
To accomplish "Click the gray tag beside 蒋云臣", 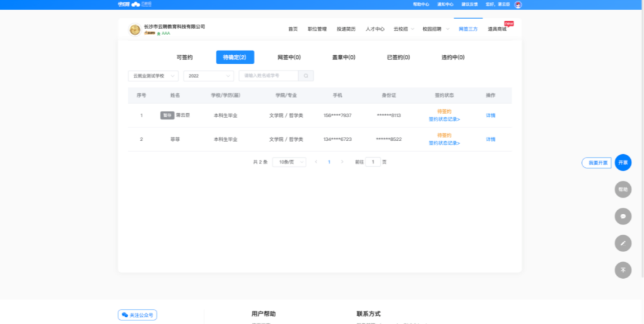I will (x=167, y=116).
